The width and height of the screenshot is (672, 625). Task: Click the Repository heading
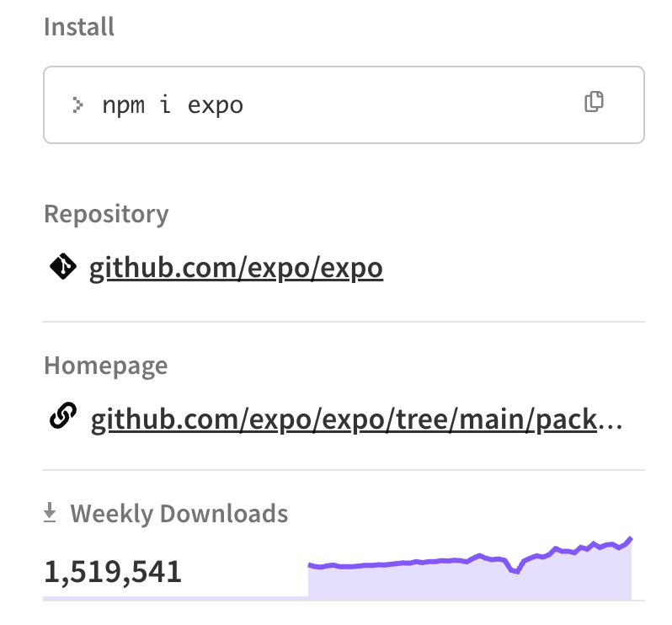[106, 214]
